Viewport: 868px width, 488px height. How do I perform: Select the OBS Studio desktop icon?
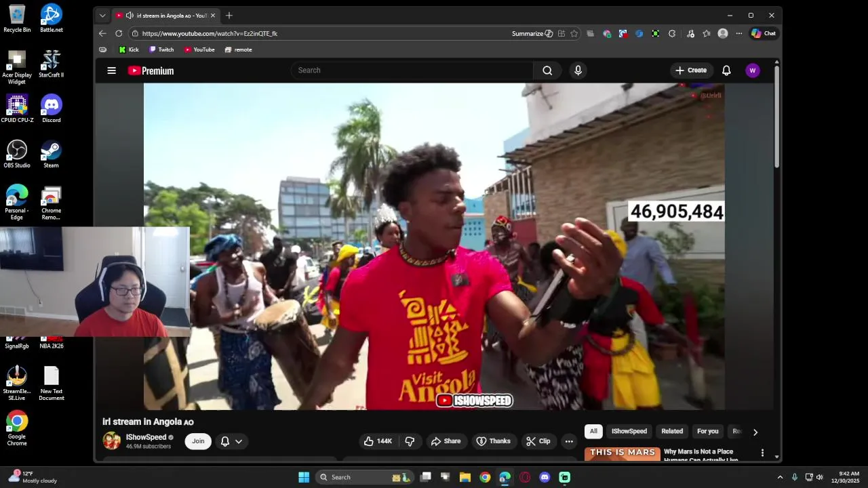(17, 154)
